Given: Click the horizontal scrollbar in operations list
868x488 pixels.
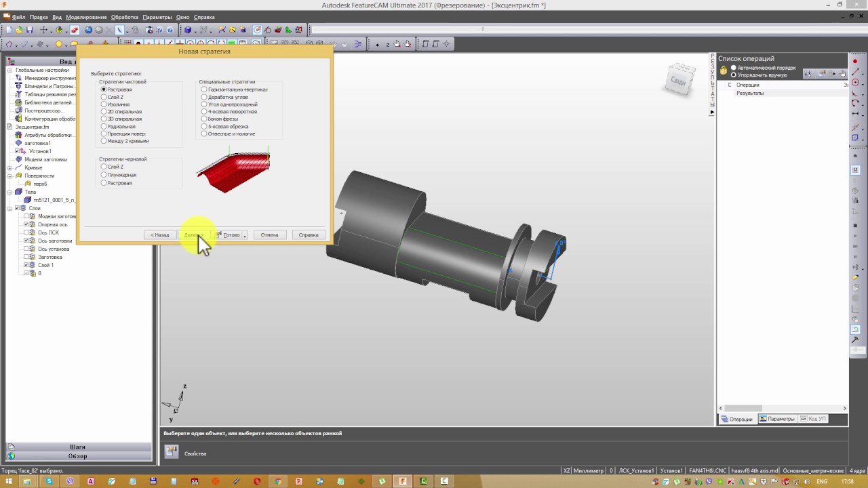Looking at the screenshot, I should coord(783,408).
